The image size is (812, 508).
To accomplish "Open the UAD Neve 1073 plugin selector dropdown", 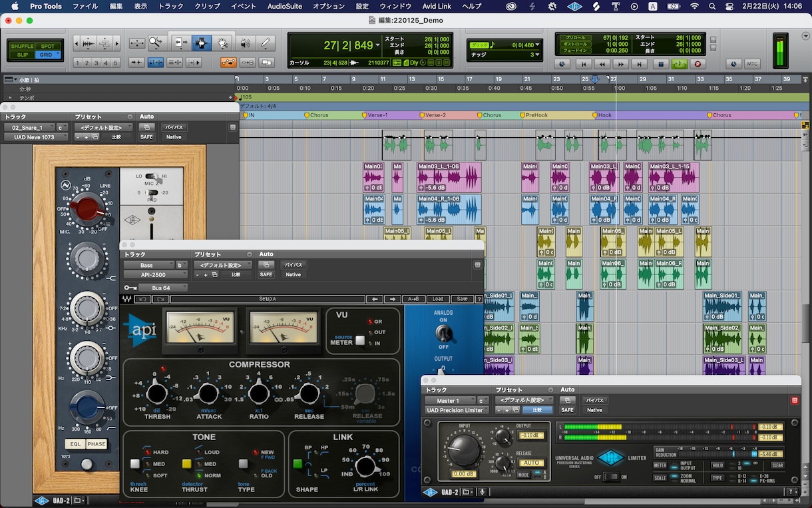I will click(36, 137).
